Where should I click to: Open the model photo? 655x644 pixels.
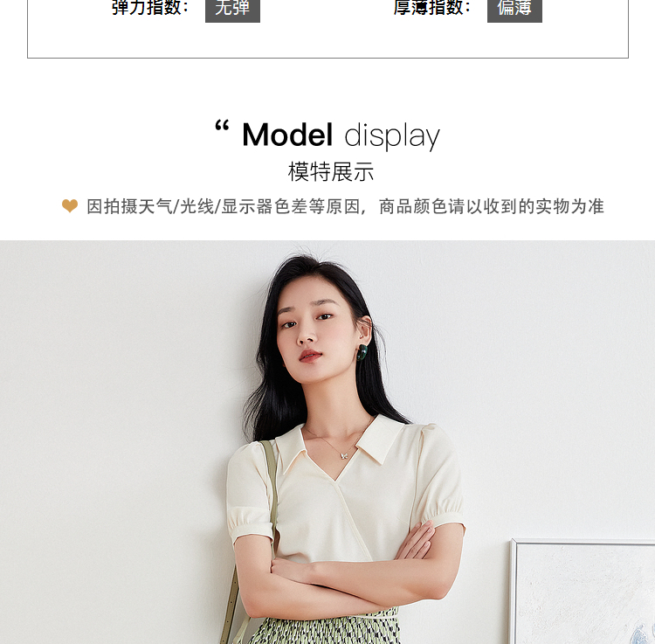pos(327,442)
